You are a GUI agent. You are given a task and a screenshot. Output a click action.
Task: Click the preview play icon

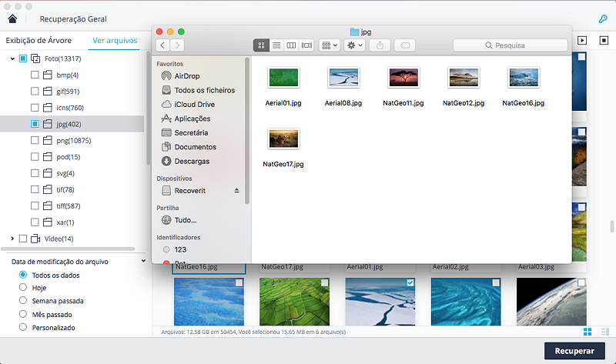click(x=582, y=40)
